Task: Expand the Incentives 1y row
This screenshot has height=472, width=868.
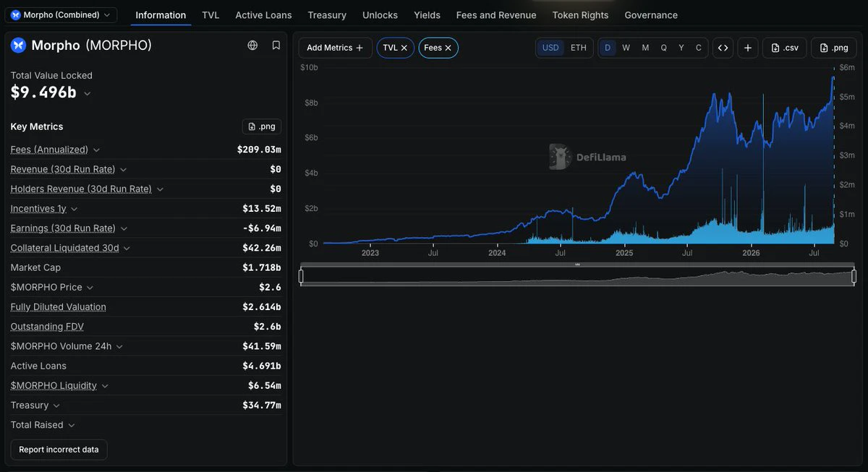Action: (x=75, y=209)
